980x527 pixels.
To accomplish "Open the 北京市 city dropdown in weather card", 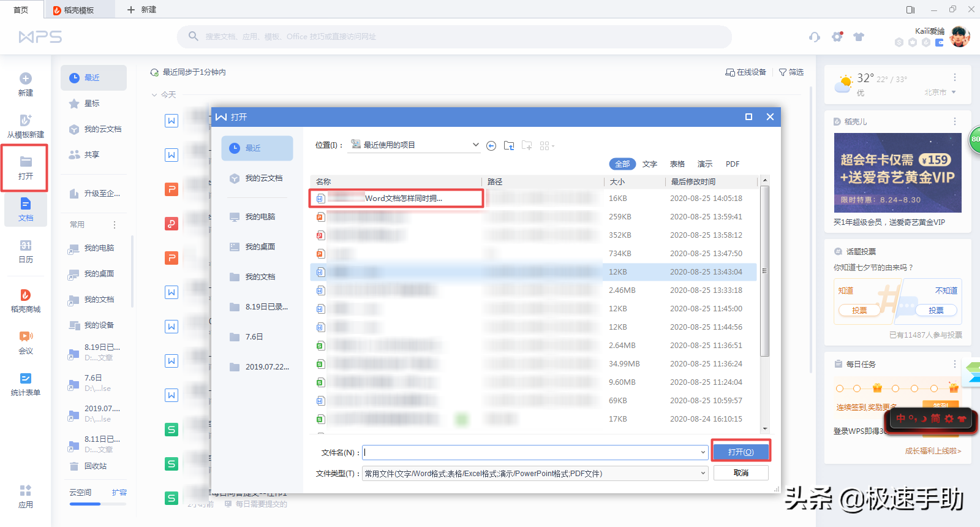I will click(940, 93).
